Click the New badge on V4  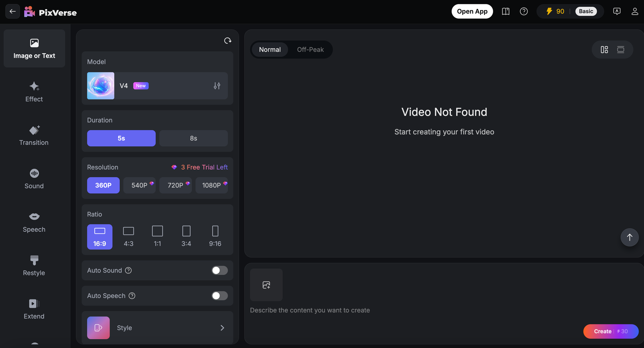[141, 86]
